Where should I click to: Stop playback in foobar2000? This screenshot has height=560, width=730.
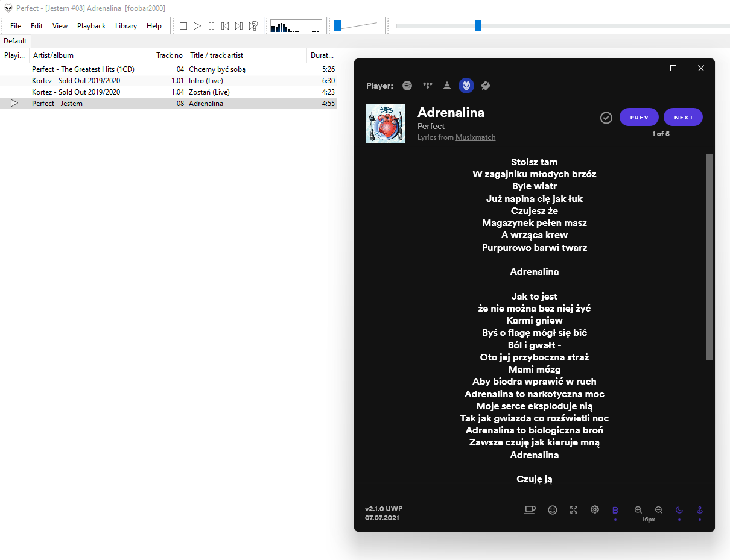[x=183, y=26]
